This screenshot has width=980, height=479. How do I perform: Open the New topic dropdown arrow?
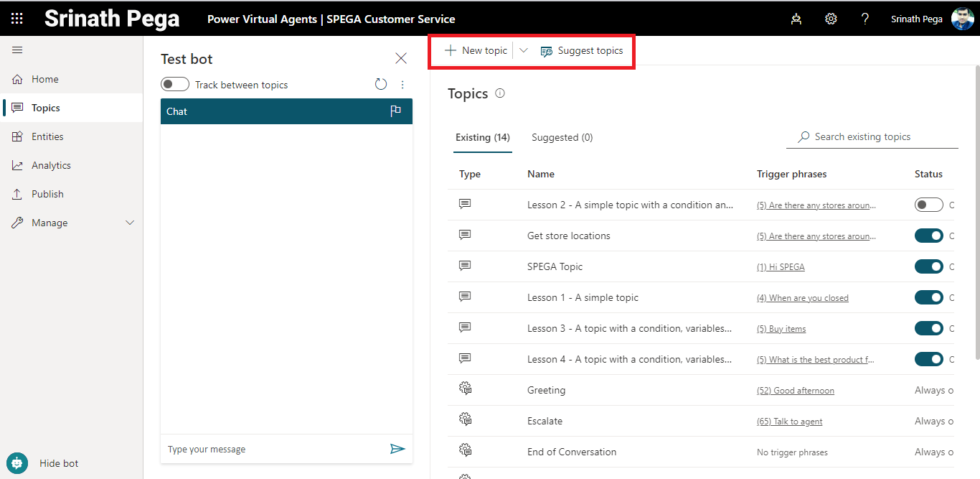tap(524, 50)
